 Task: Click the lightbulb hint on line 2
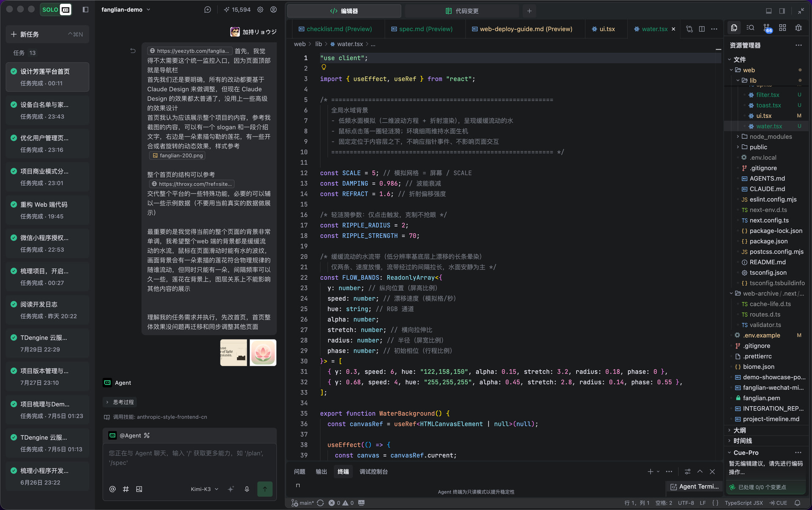pyautogui.click(x=324, y=67)
